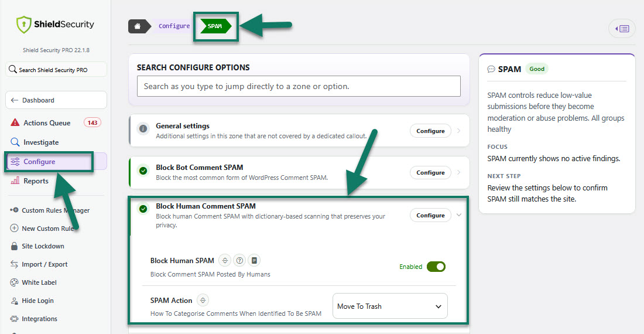Toggle the sidebar panel icon at top right
The image size is (644, 334).
622,29
